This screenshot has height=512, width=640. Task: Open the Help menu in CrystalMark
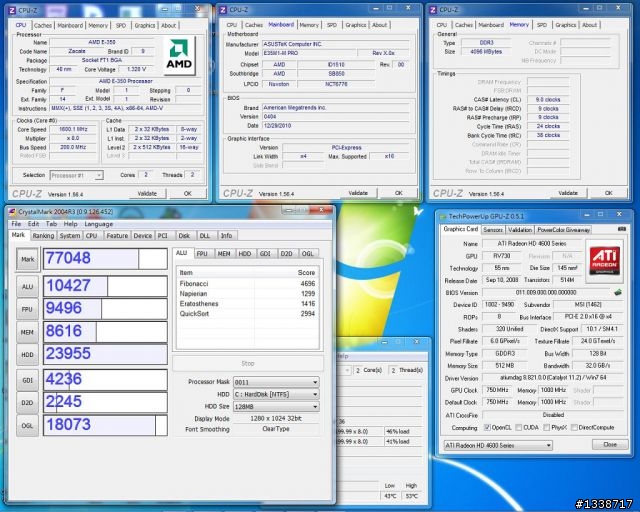70,224
